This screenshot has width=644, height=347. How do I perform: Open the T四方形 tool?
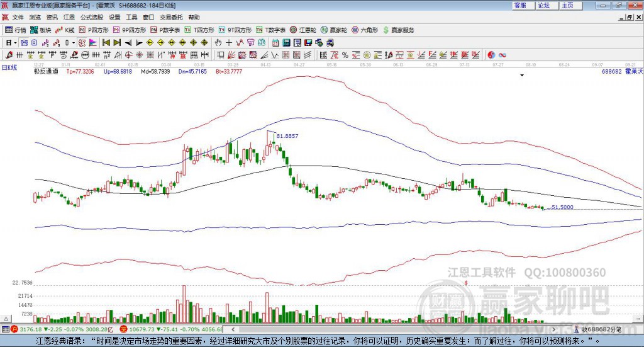click(x=199, y=30)
